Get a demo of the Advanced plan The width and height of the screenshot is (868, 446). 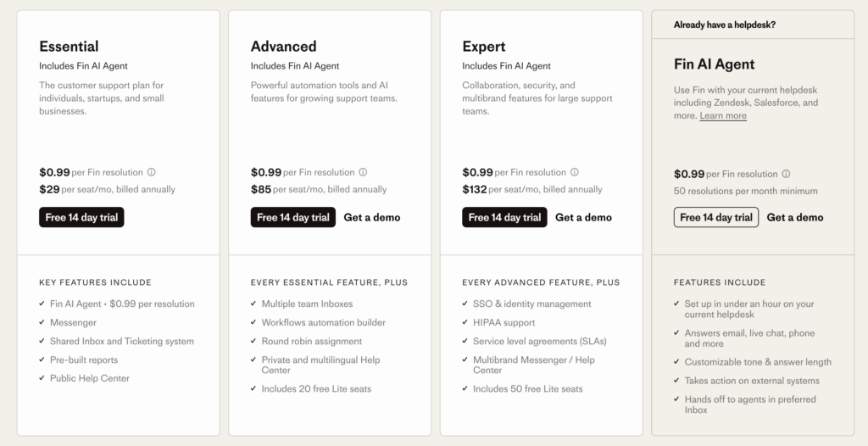372,217
